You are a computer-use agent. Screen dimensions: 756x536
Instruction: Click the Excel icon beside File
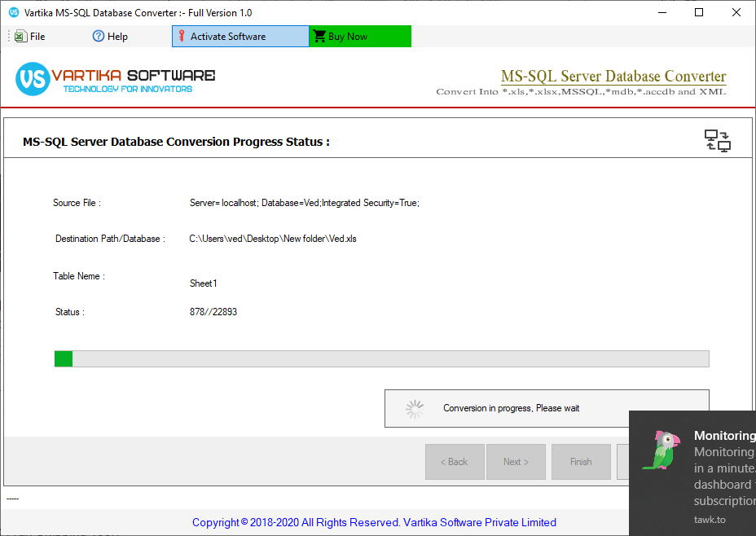(20, 37)
